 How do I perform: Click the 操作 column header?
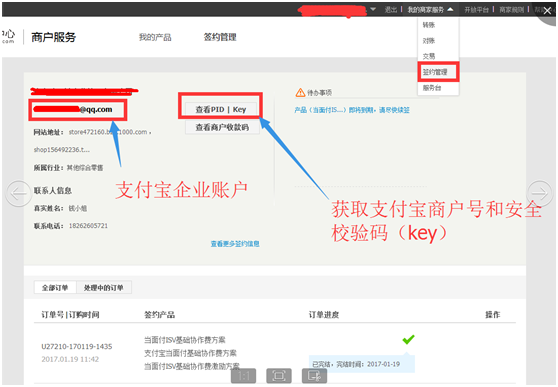tap(493, 315)
